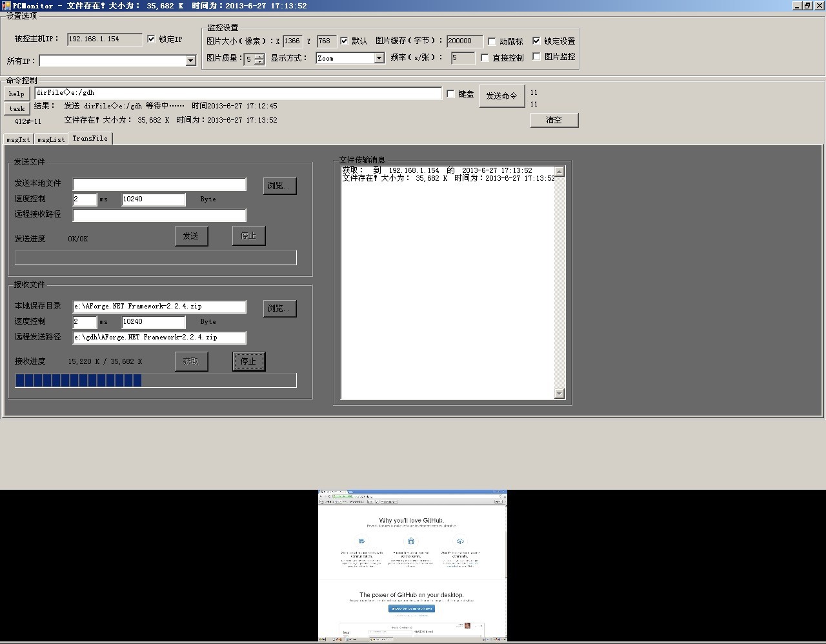The height and width of the screenshot is (644, 826).
Task: Open the 所有IP dropdown list
Action: [190, 61]
